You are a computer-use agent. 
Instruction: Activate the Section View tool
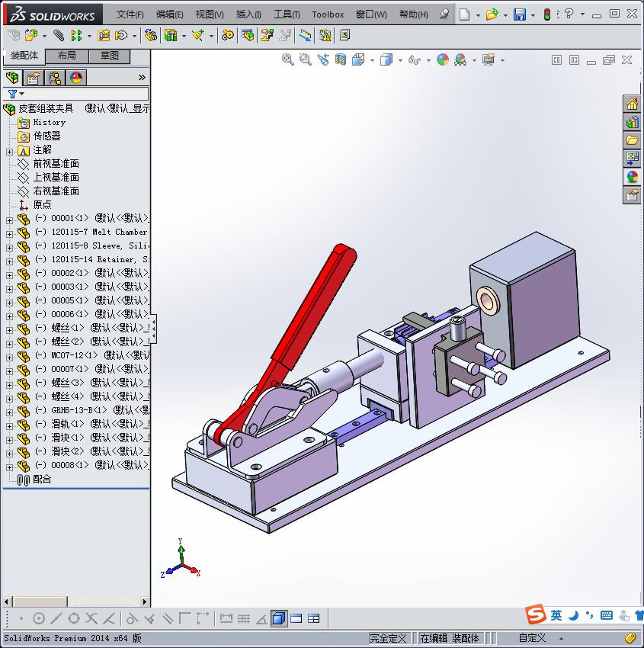click(341, 60)
